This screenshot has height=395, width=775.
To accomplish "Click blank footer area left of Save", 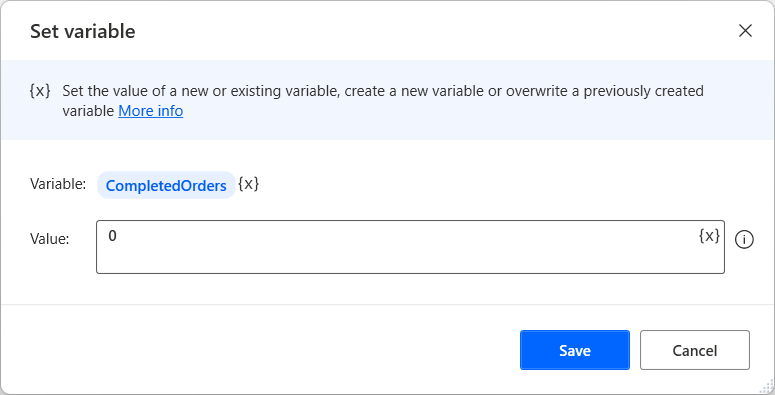I will coord(257,350).
